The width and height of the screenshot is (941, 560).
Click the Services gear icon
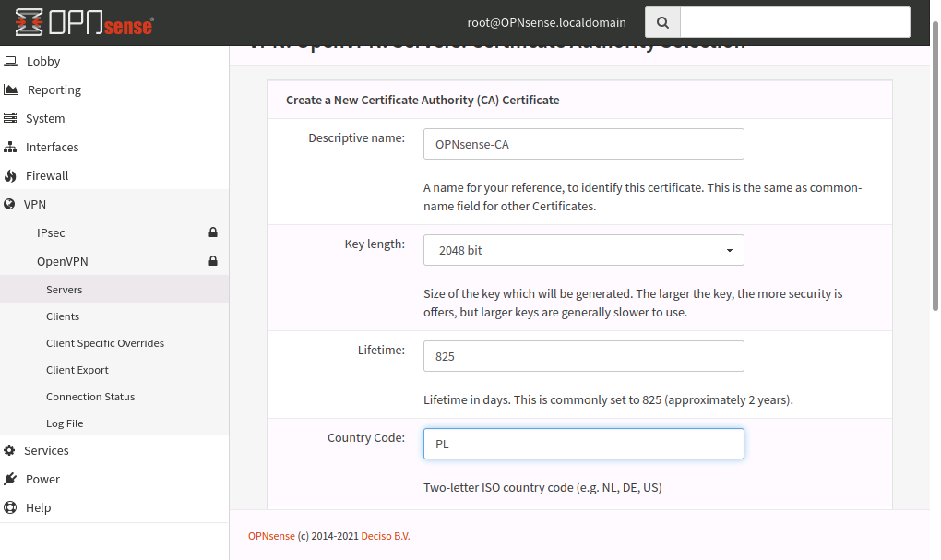pyautogui.click(x=10, y=451)
